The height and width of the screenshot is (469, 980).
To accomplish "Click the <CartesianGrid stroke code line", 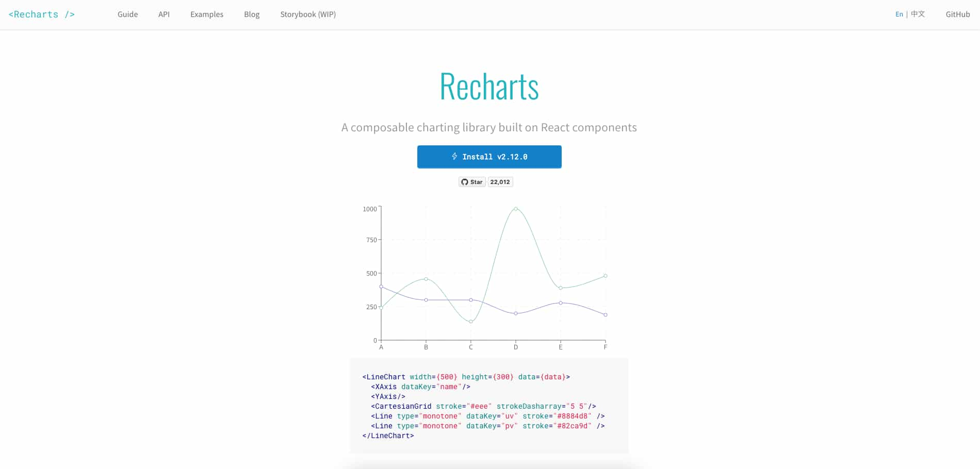I will 483,406.
